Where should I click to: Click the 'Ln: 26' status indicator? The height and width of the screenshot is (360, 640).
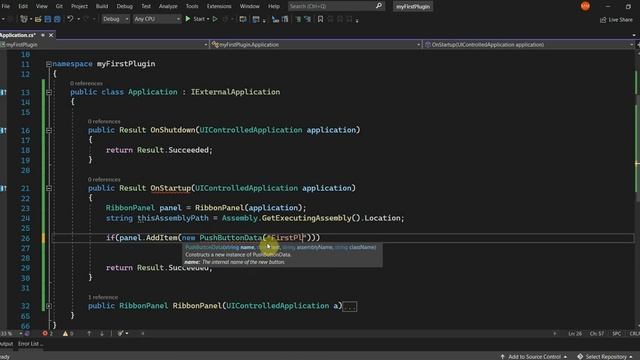575,334
